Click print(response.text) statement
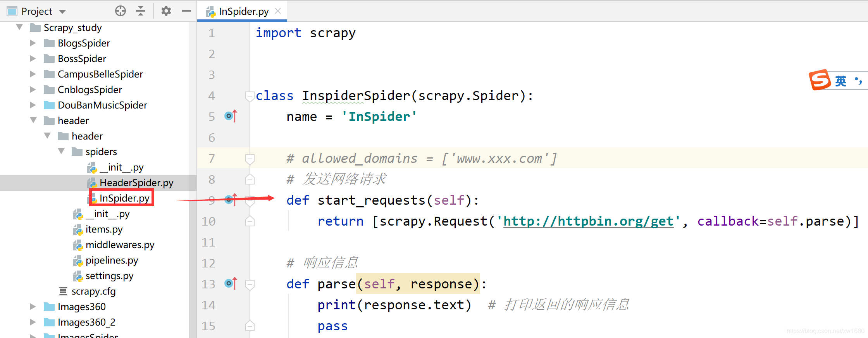The height and width of the screenshot is (338, 868). (x=394, y=305)
